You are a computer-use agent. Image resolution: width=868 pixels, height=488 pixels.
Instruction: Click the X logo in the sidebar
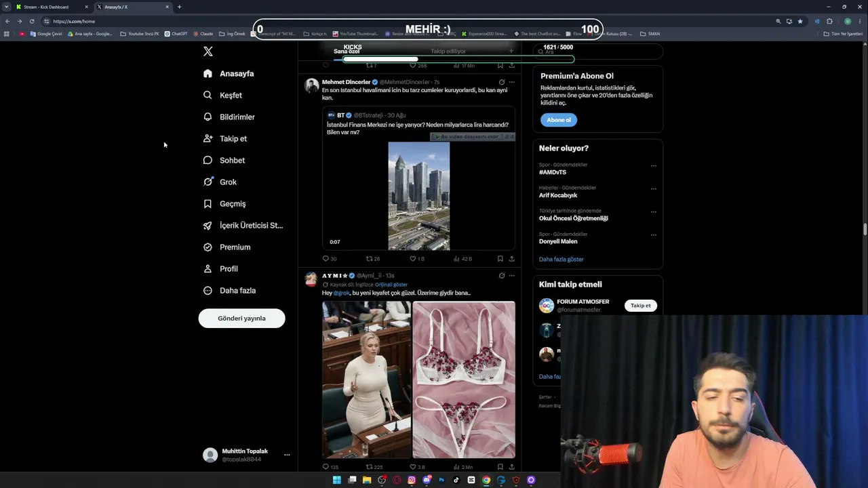(x=208, y=52)
